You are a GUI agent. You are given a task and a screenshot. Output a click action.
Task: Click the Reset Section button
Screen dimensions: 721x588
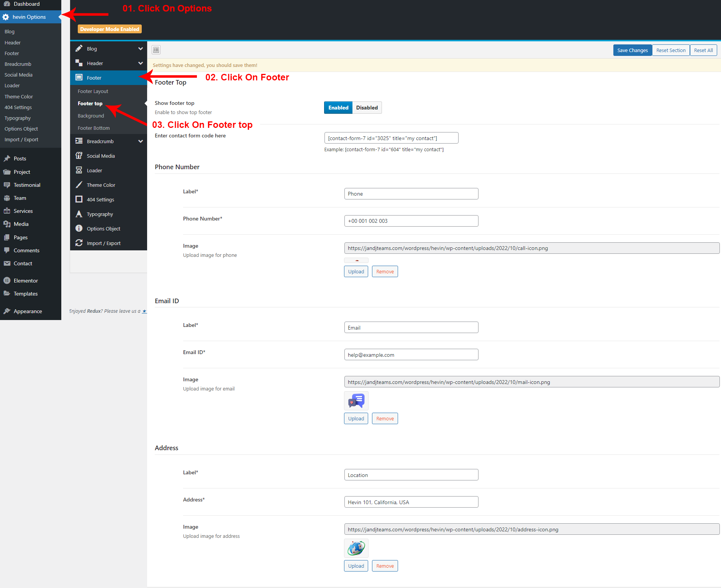pyautogui.click(x=671, y=50)
